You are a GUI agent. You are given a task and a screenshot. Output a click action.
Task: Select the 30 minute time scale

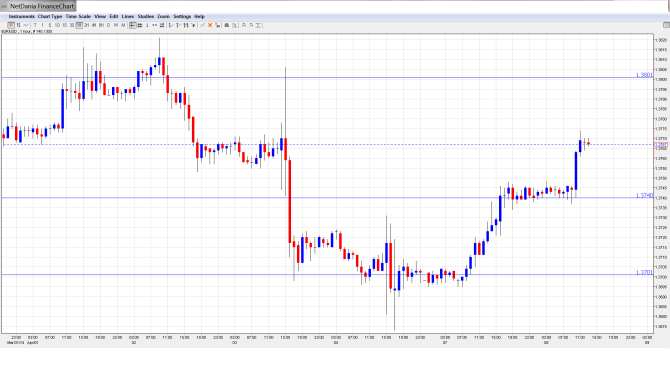[x=72, y=25]
